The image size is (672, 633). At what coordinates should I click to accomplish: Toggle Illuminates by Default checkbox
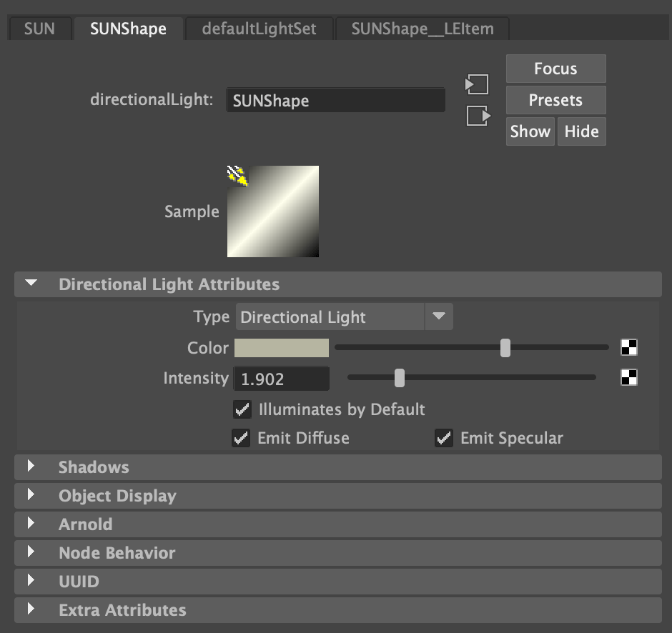pos(242,409)
